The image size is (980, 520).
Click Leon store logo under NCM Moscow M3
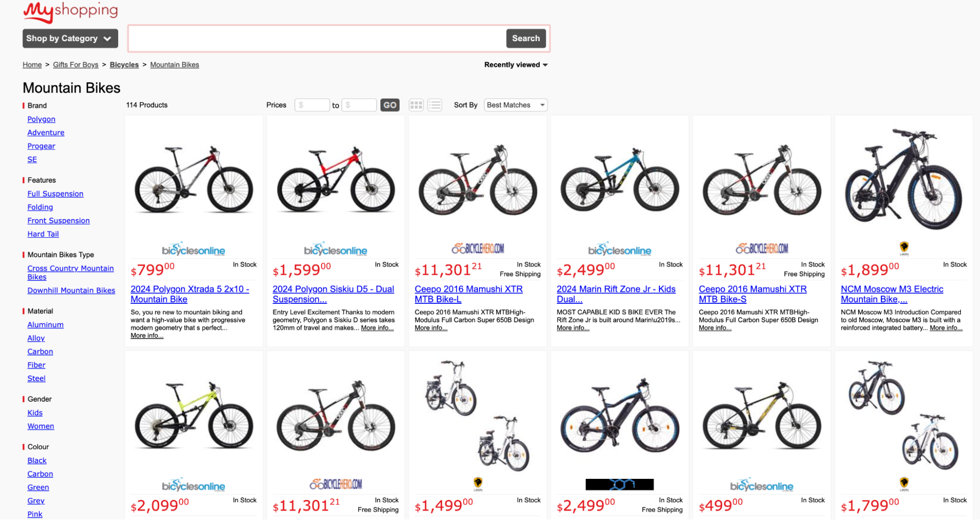point(904,248)
